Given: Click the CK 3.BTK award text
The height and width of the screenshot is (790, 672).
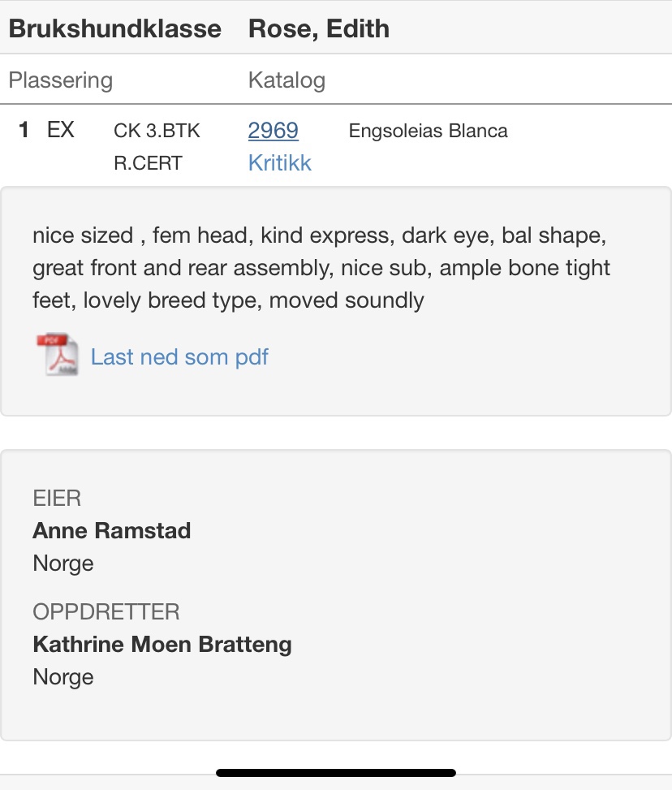Looking at the screenshot, I should pos(157,131).
